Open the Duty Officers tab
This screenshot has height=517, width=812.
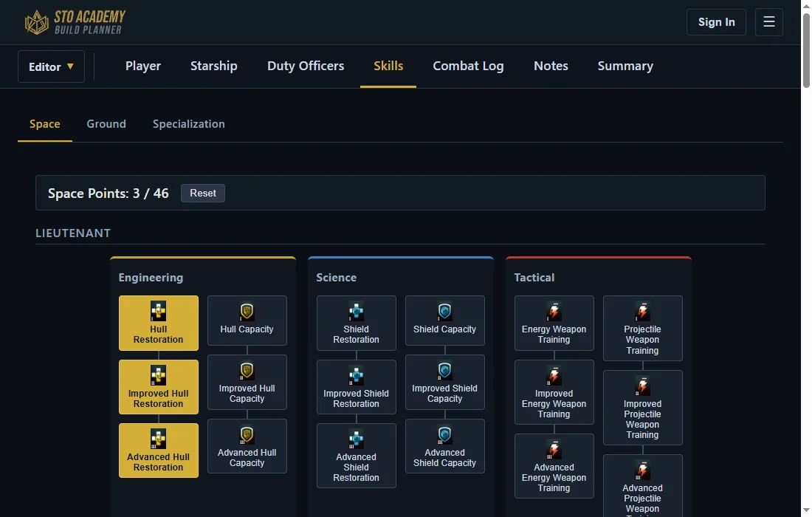tap(306, 66)
